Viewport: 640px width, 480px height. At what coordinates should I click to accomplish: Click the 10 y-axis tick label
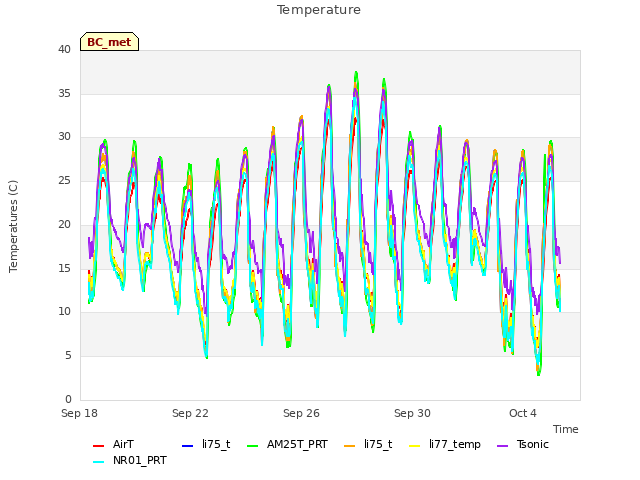64,312
